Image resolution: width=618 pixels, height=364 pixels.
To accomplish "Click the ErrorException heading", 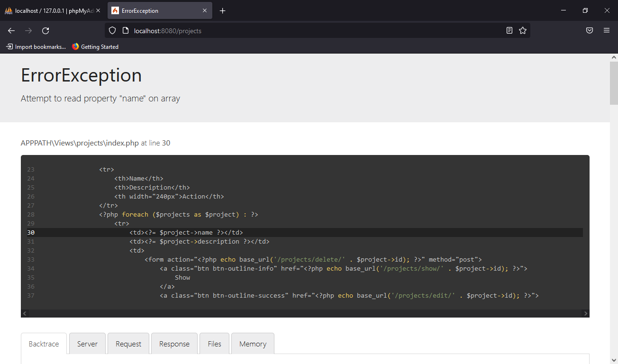I will coord(81,75).
